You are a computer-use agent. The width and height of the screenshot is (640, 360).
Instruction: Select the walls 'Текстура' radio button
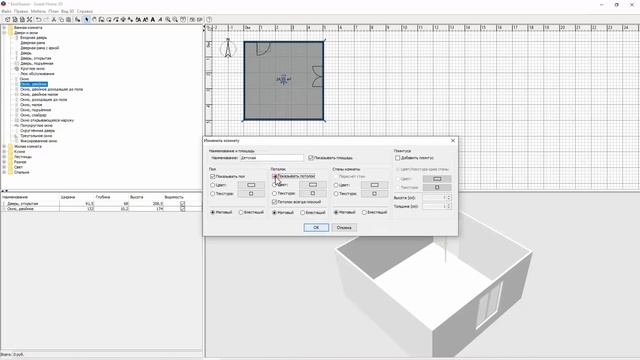tap(336, 193)
